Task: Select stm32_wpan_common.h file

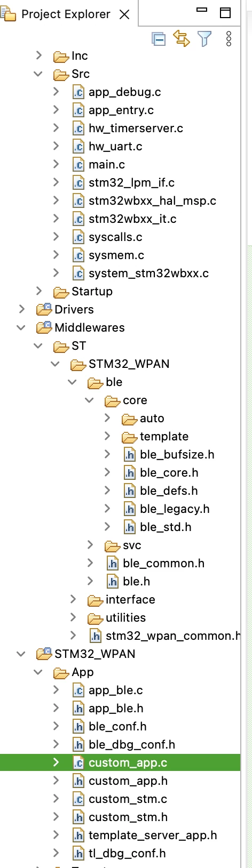Action: [173, 636]
